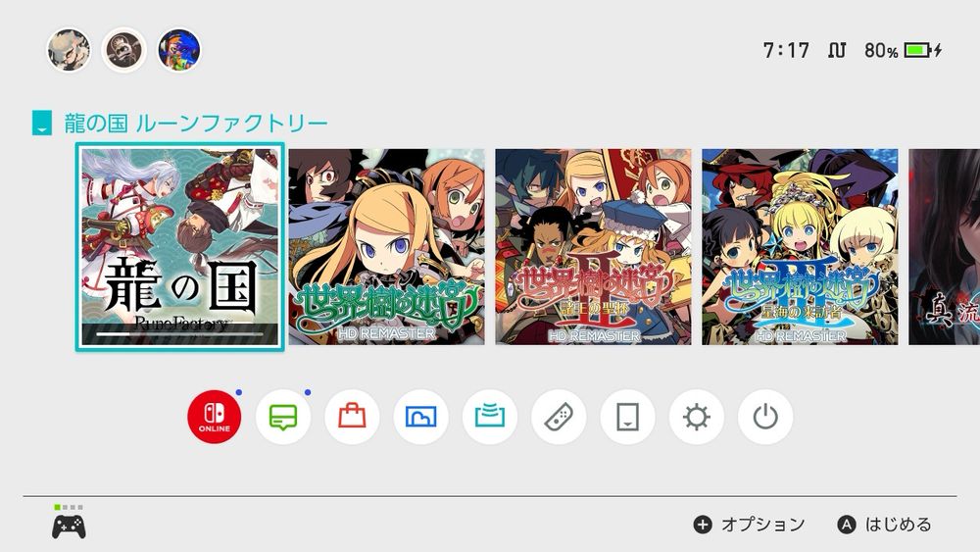Select 世界樹の迷宮 III HD Remaster tile
This screenshot has height=552, width=980.
800,247
